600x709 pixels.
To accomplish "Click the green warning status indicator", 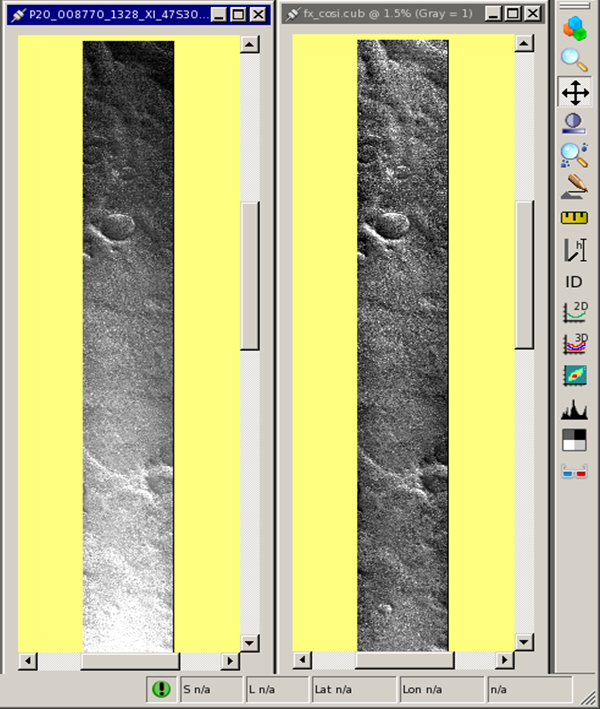I will click(160, 689).
